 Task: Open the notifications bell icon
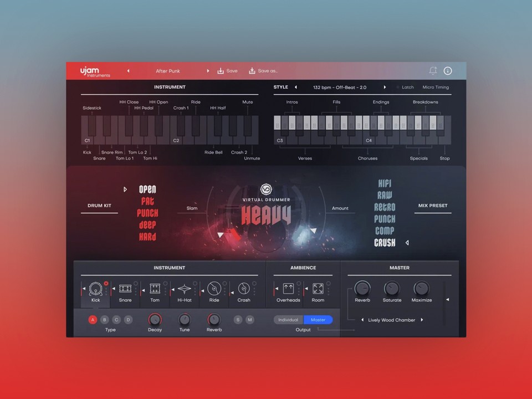coord(433,70)
